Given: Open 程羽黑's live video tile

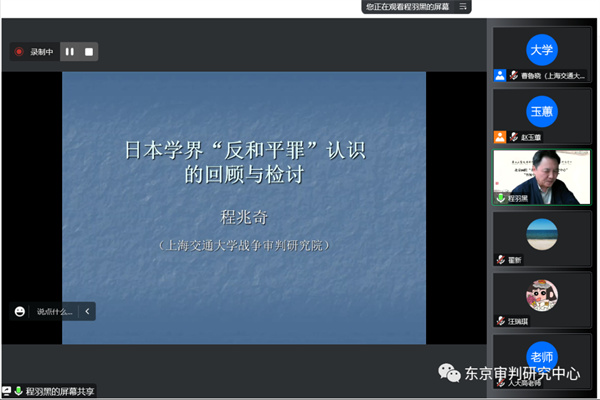Looking at the screenshot, I should [541, 176].
